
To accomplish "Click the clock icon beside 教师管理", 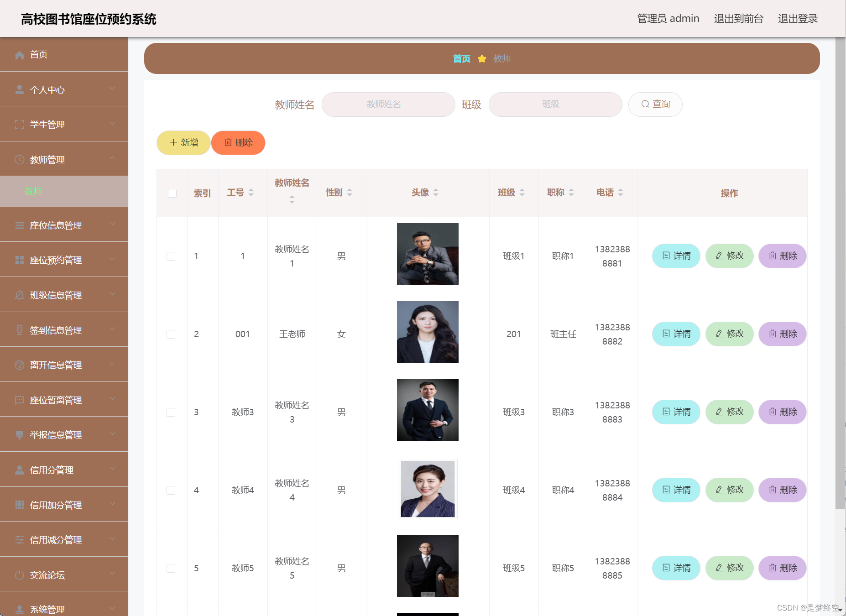I will click(20, 159).
